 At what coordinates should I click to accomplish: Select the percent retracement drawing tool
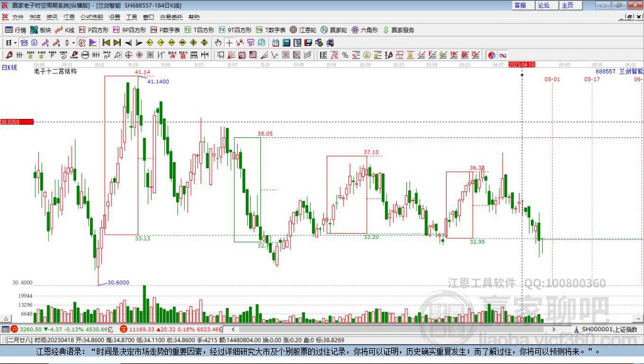click(345, 55)
